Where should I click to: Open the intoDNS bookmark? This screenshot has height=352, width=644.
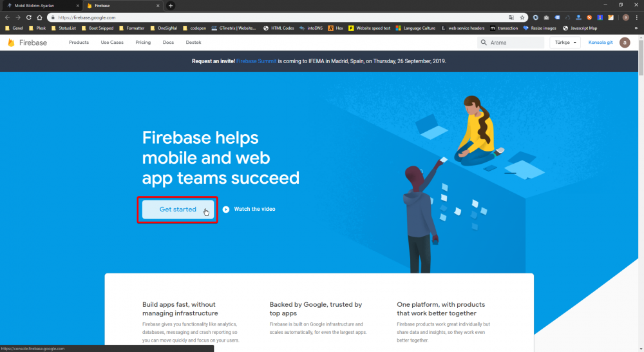click(x=311, y=28)
